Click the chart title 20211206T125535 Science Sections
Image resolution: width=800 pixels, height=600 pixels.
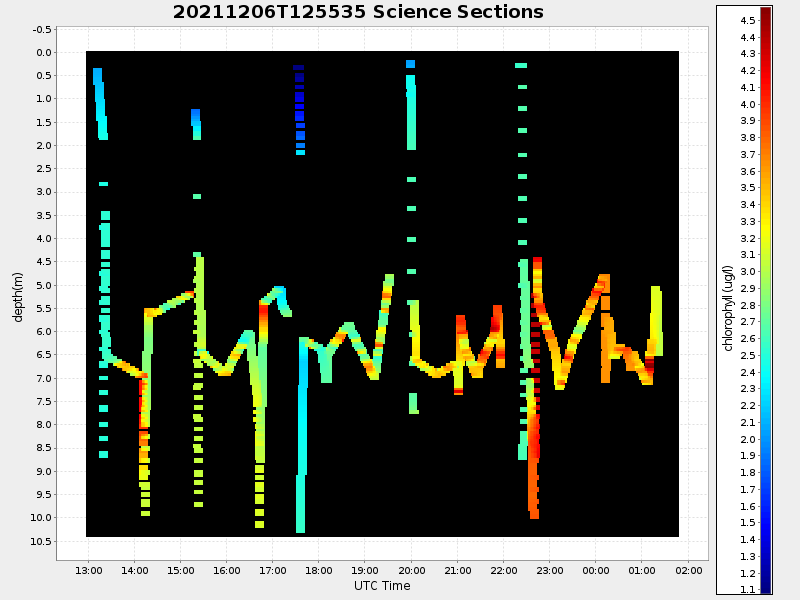tap(358, 11)
